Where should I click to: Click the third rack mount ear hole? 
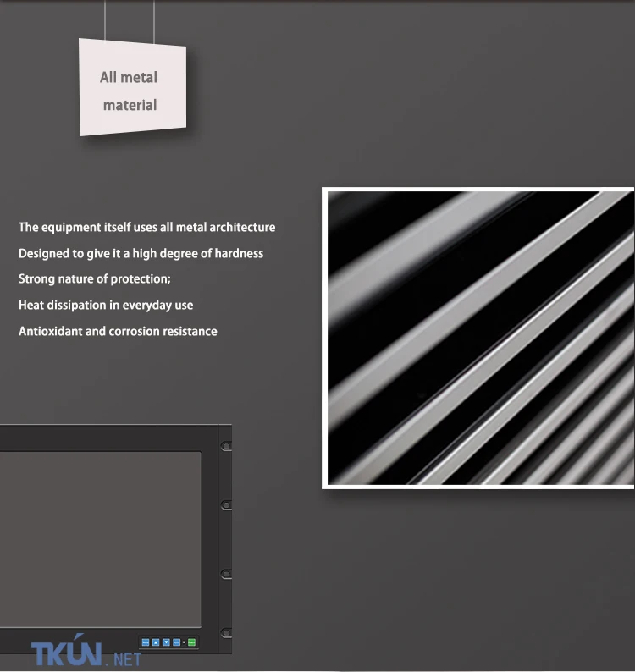(226, 575)
